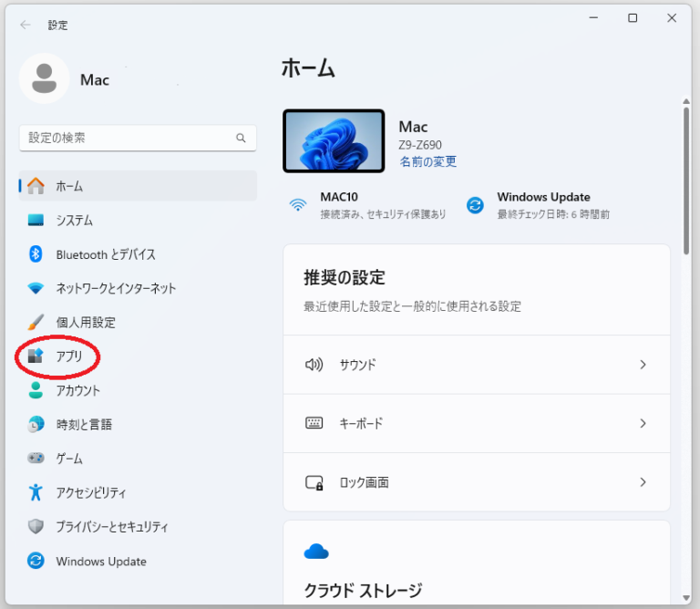Click the Windows Update sync icon at top
The width and height of the screenshot is (700, 609).
pos(475,205)
